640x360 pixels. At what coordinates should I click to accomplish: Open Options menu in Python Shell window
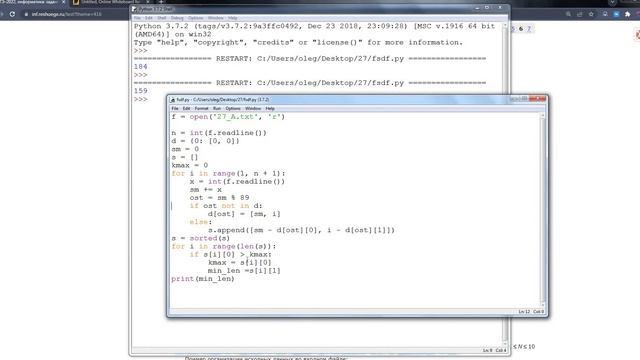click(195, 18)
